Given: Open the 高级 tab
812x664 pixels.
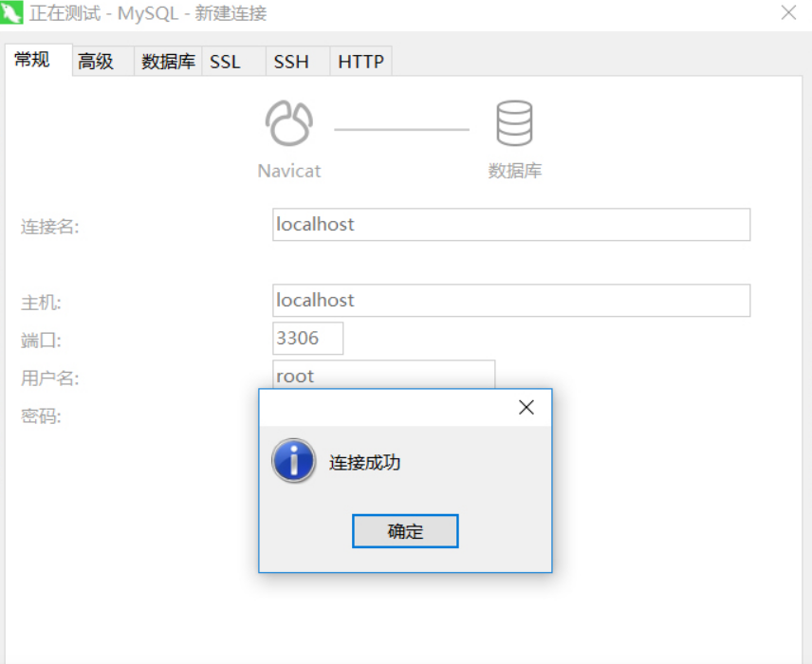Looking at the screenshot, I should (103, 61).
